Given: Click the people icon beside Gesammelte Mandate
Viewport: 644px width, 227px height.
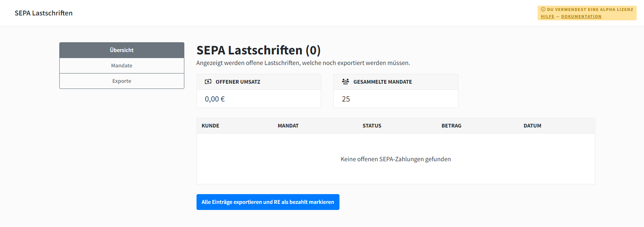Looking at the screenshot, I should 345,82.
